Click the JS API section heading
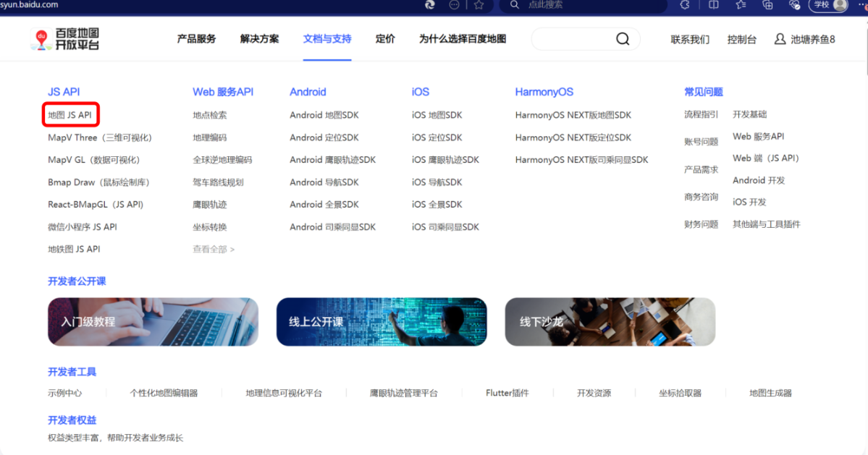868x455 pixels. pos(64,92)
